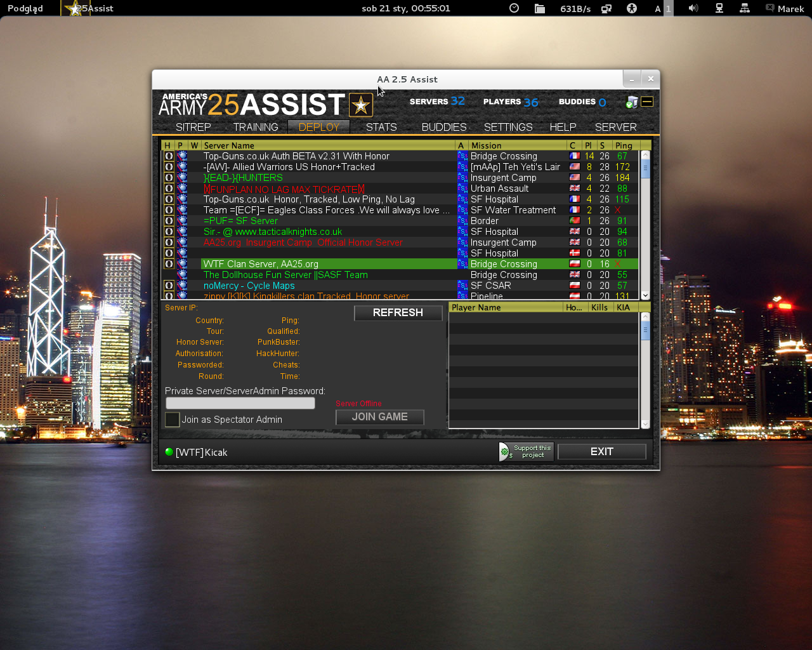Open the BUDDIES tab
812x650 pixels.
coord(444,127)
